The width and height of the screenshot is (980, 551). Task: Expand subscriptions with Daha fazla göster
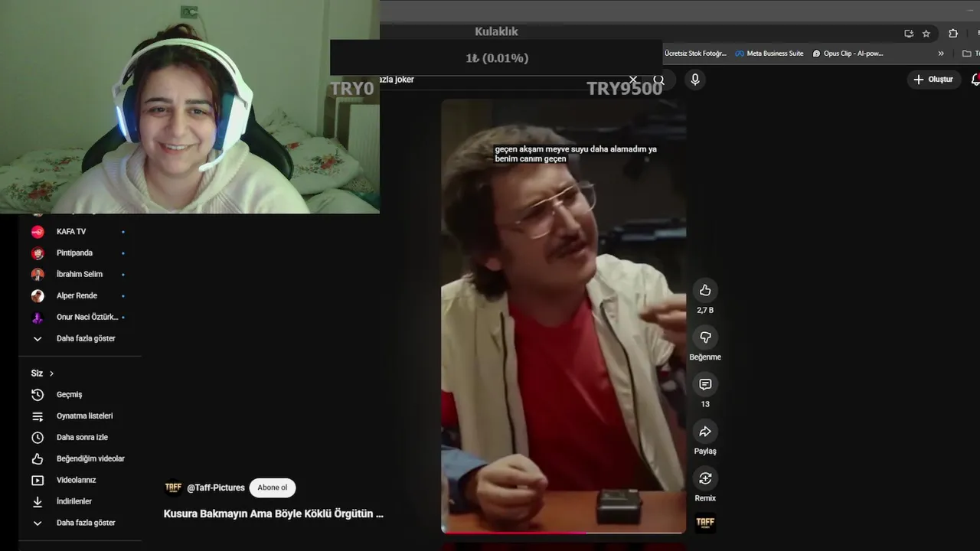80,339
